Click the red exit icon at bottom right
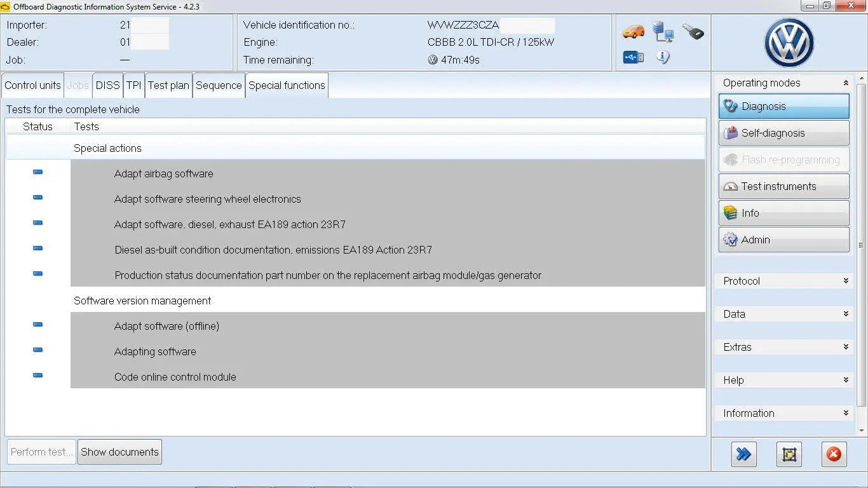The height and width of the screenshot is (488, 868). click(834, 454)
